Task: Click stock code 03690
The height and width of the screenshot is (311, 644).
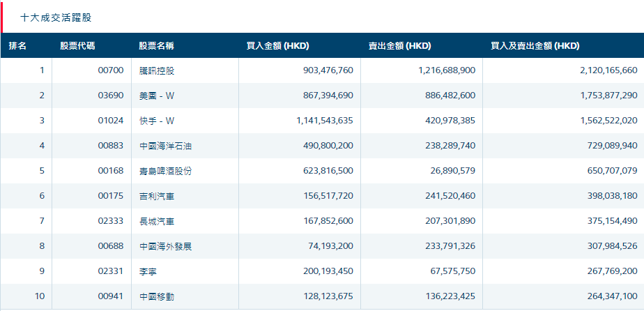Action: click(111, 96)
